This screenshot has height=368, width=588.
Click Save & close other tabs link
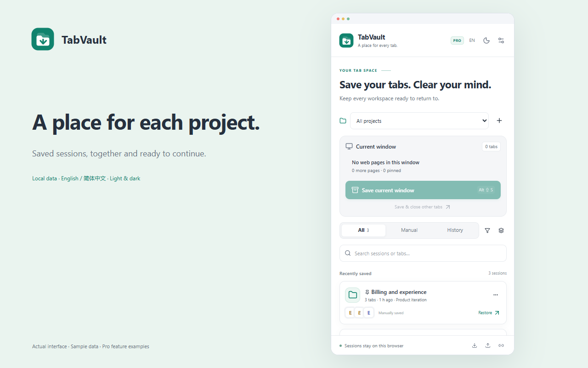(422, 207)
